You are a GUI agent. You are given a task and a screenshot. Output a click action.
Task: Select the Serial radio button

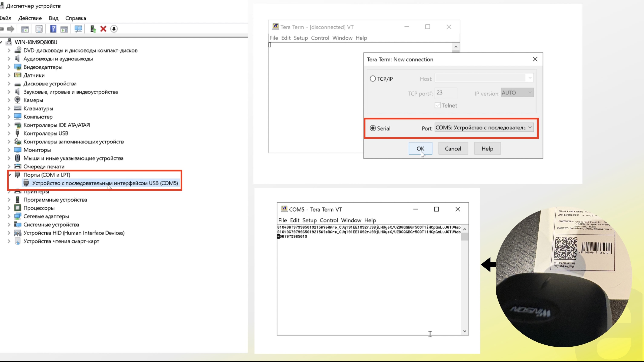pos(372,128)
